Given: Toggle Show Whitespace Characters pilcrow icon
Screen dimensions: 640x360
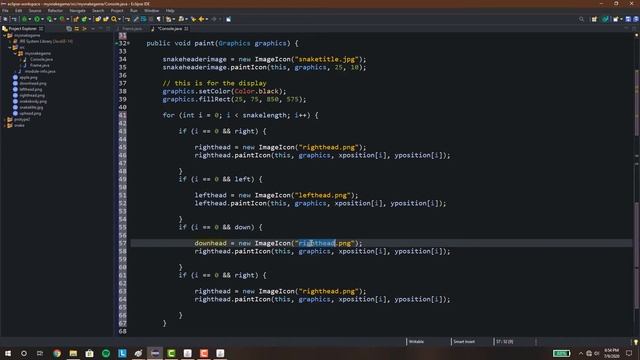Looking at the screenshot, I should (x=159, y=19).
